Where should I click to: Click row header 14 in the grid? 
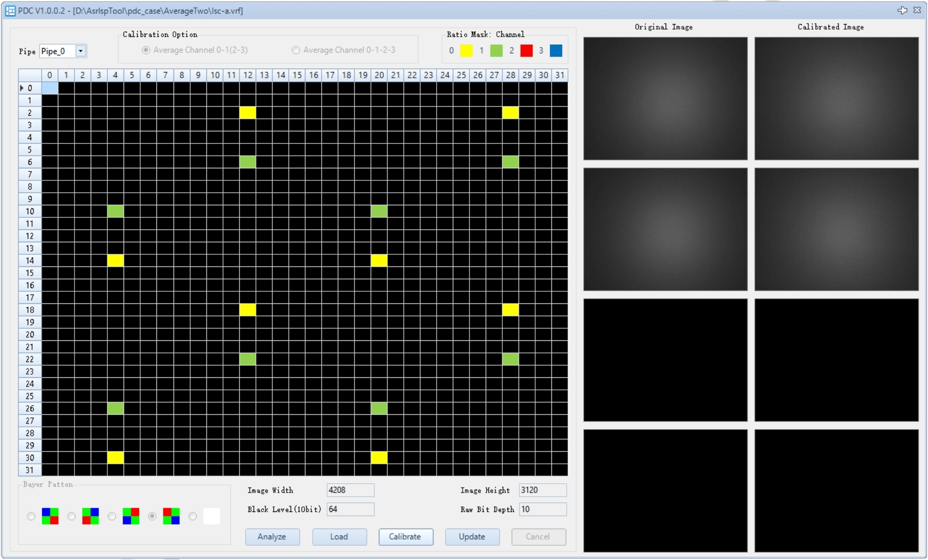tap(30, 261)
